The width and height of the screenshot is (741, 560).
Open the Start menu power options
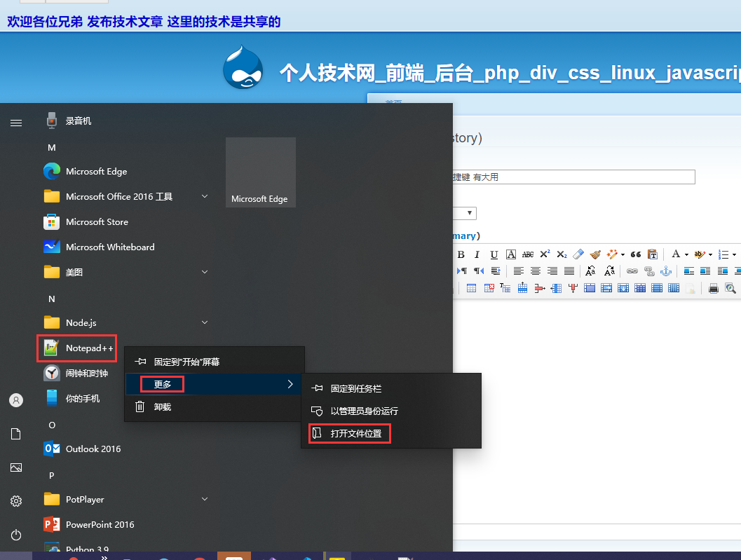16,535
